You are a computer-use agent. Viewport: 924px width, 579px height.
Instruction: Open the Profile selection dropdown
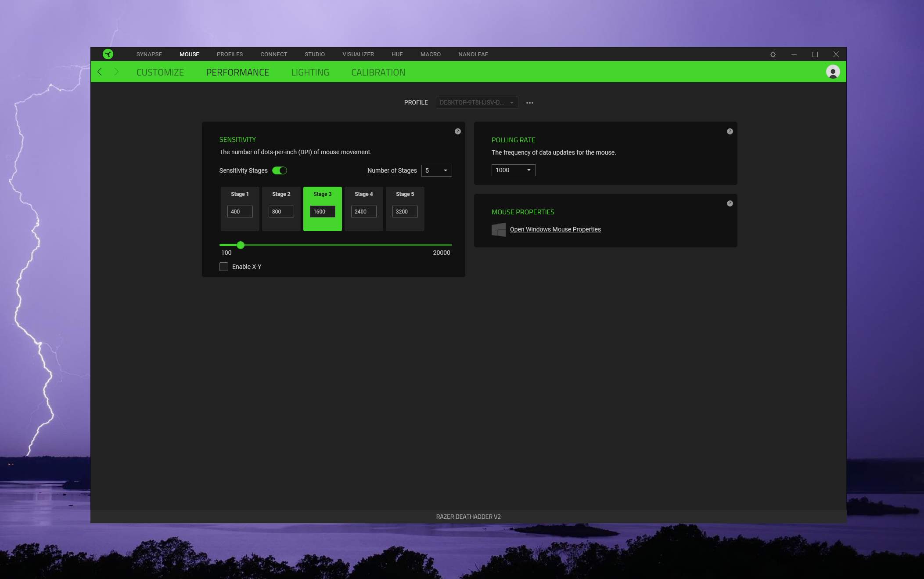coord(477,102)
